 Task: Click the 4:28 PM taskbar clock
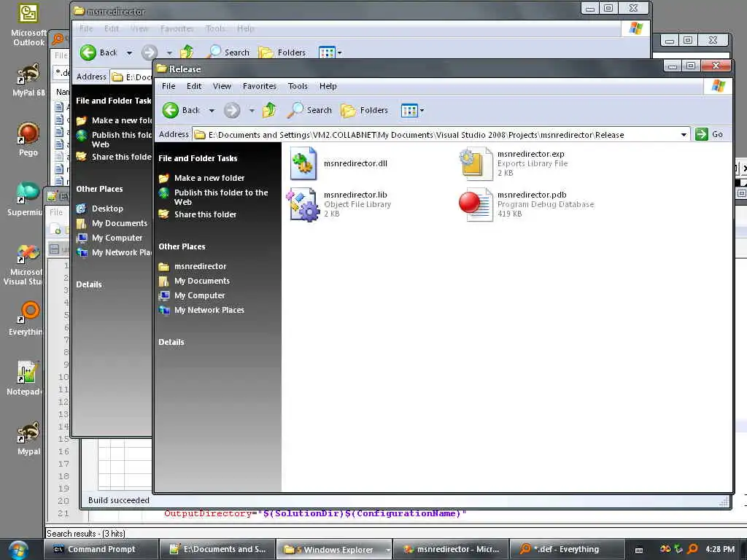pos(720,549)
